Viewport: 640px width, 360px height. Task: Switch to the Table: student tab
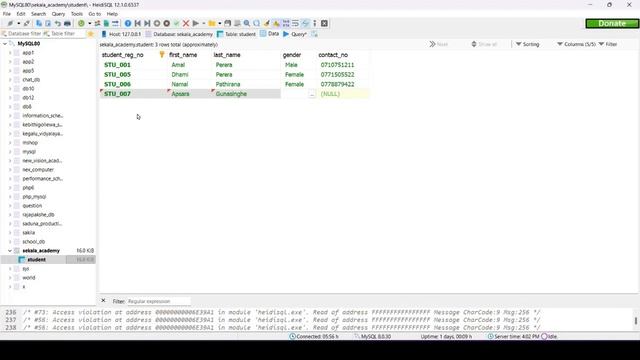[x=236, y=34]
